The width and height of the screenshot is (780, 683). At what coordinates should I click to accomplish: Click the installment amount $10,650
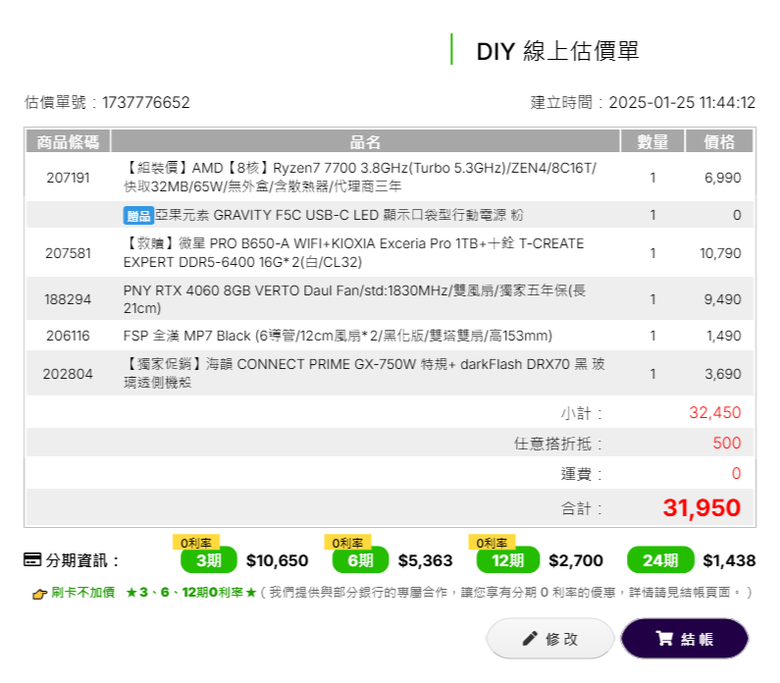coord(277,561)
